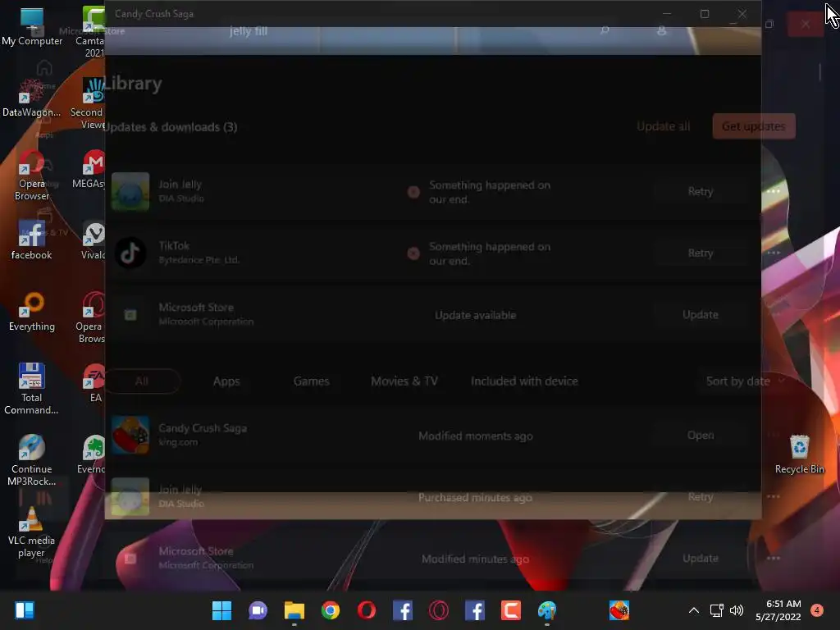Click Update all in Library
This screenshot has height=630, width=840.
click(x=663, y=126)
